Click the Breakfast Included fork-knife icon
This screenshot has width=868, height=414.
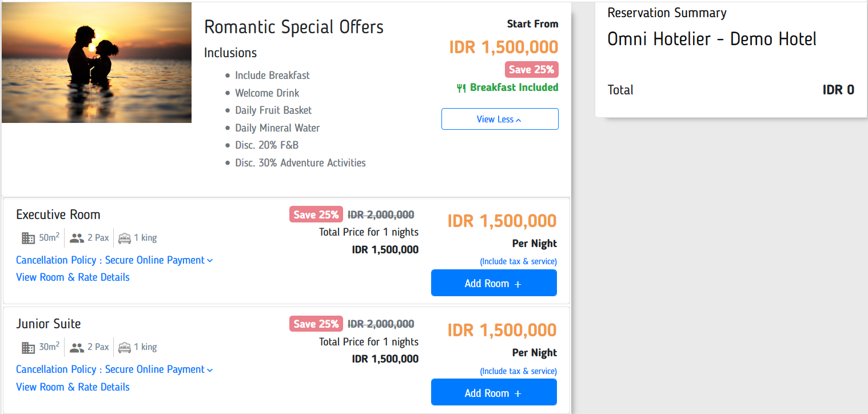461,88
